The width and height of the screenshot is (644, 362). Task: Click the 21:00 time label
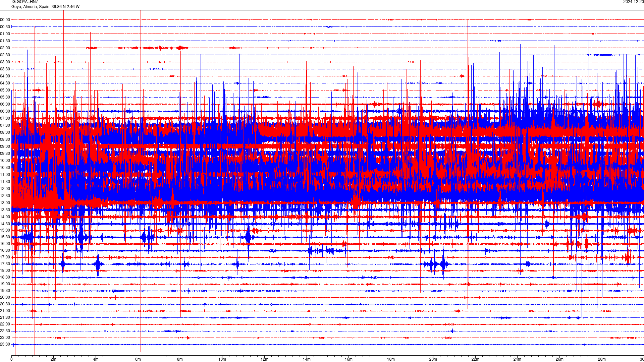pos(5,311)
